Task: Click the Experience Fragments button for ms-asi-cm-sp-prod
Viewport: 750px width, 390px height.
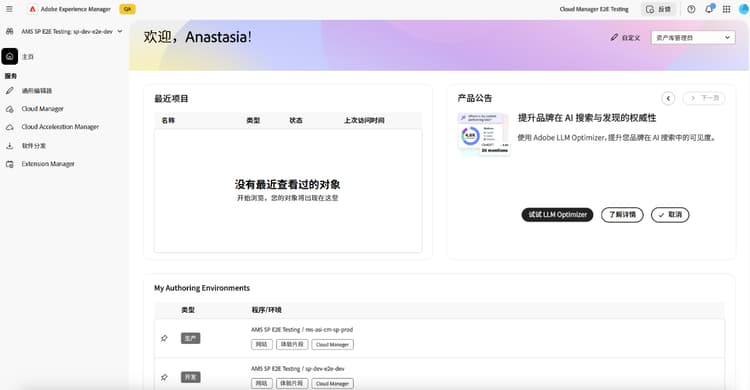Action: point(292,344)
